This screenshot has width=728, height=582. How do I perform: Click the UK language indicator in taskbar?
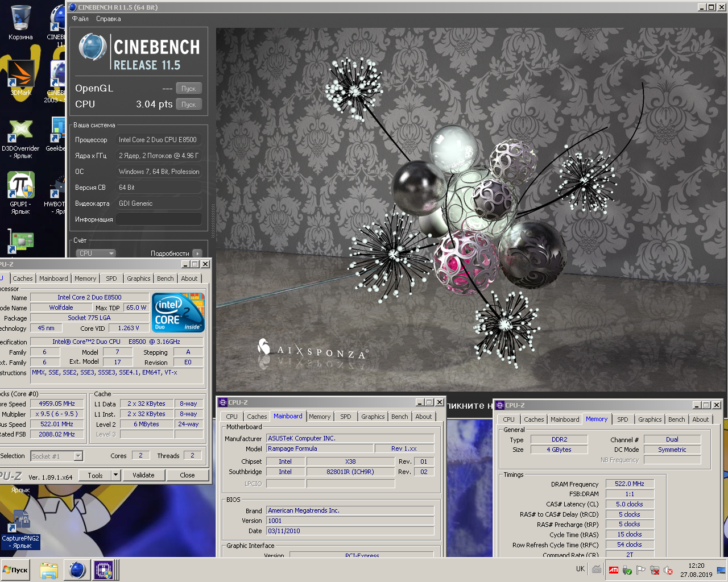click(x=580, y=569)
